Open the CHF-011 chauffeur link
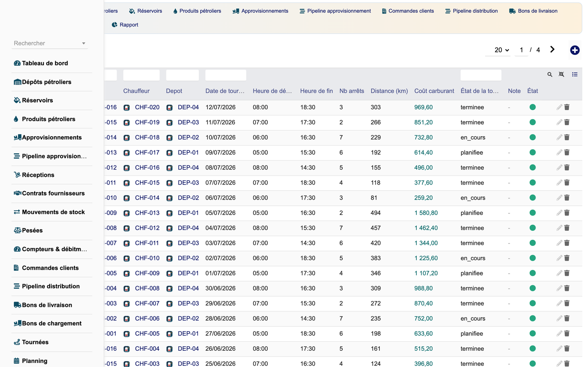 tap(147, 243)
